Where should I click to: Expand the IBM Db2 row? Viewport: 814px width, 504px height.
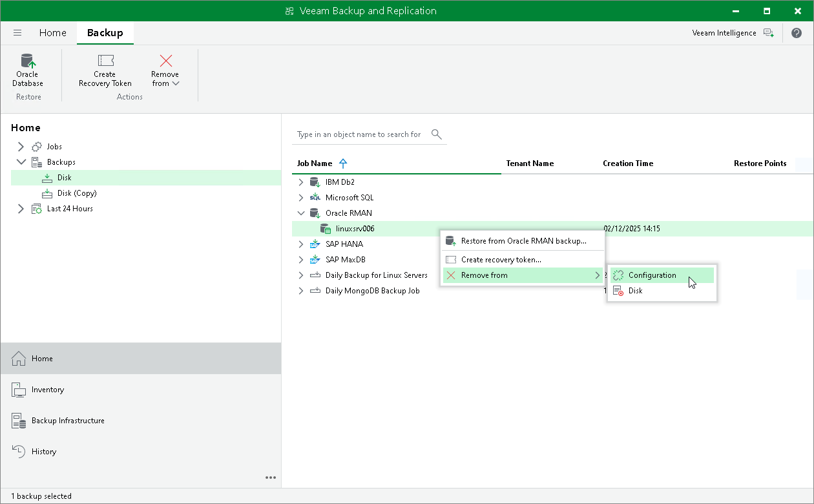pyautogui.click(x=300, y=182)
